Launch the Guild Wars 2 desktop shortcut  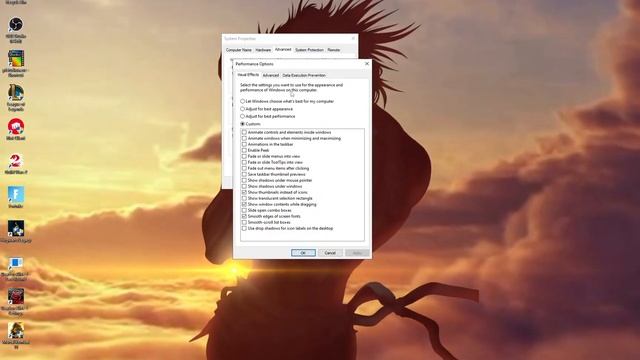click(x=16, y=161)
